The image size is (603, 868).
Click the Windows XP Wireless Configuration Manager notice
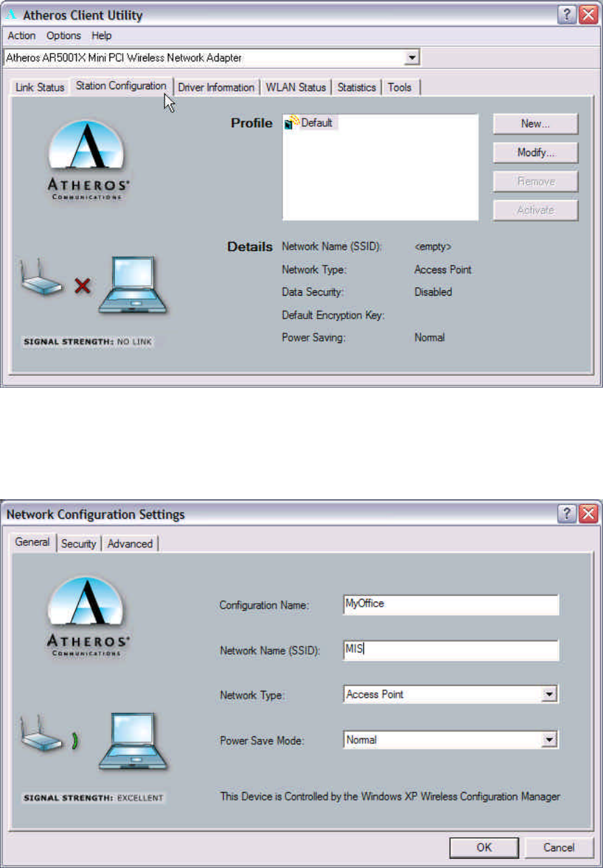pos(390,796)
